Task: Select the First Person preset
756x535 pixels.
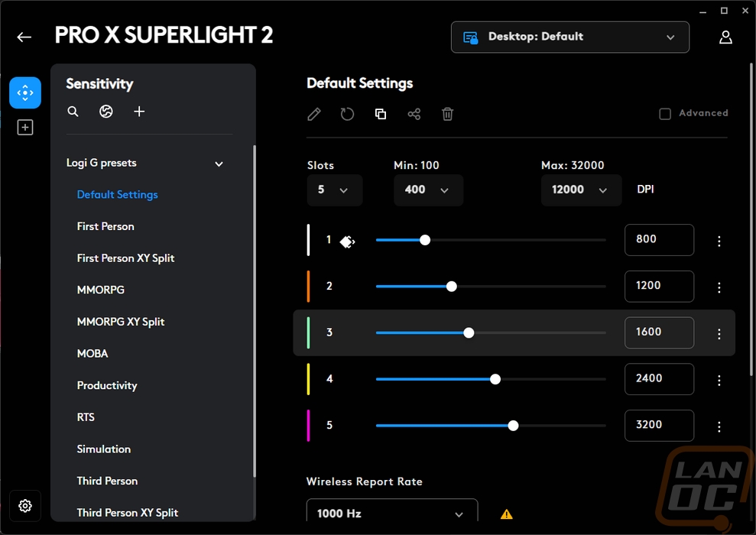Action: [x=105, y=226]
